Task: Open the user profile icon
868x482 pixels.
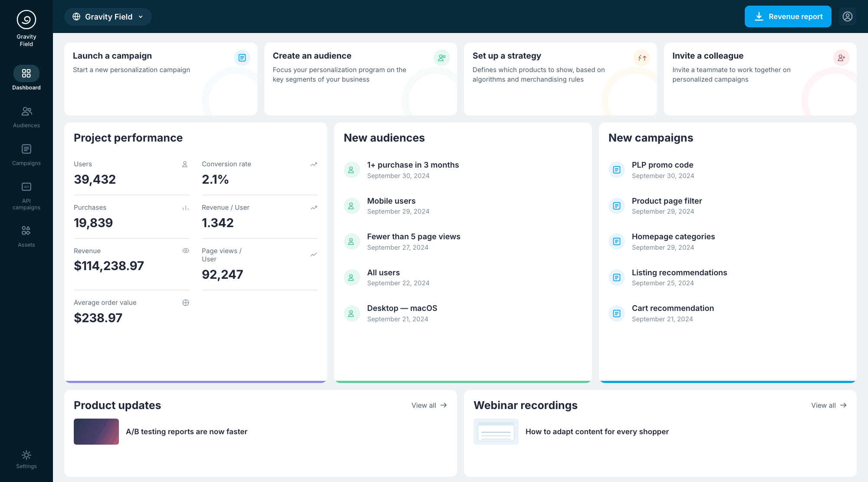Action: [x=848, y=17]
